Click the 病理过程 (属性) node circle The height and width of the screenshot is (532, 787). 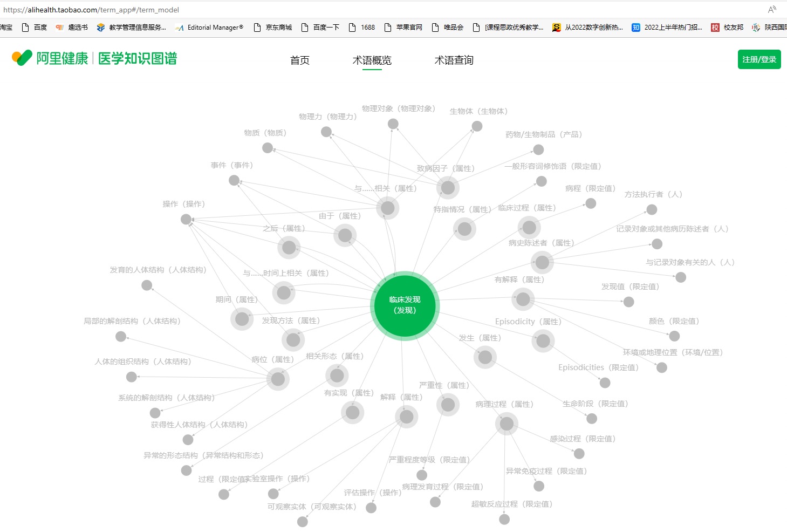tap(506, 424)
